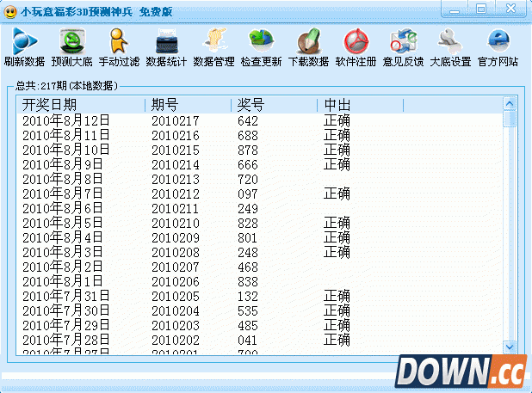
Task: Click 正确 in the 2010205 row
Action: 337,297
